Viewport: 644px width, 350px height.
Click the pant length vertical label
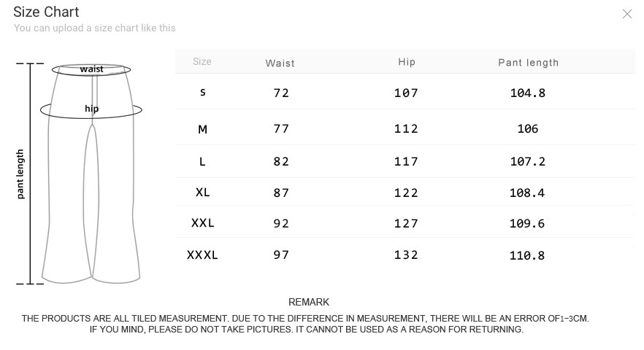click(x=20, y=174)
